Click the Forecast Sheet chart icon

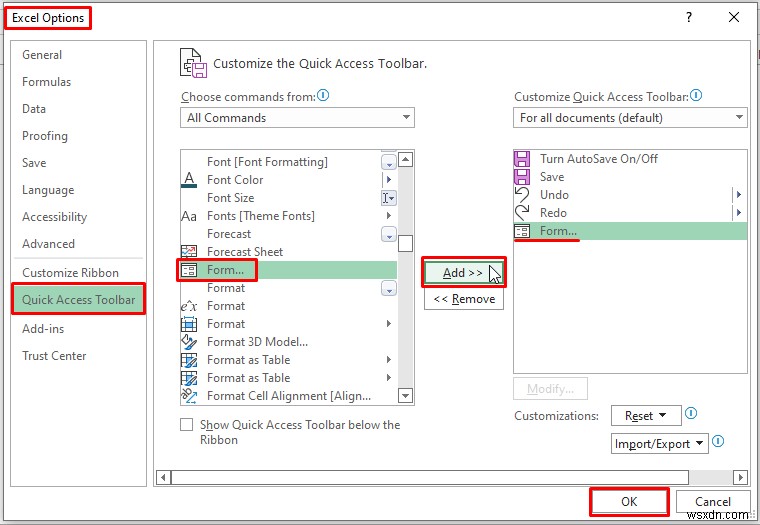click(189, 252)
